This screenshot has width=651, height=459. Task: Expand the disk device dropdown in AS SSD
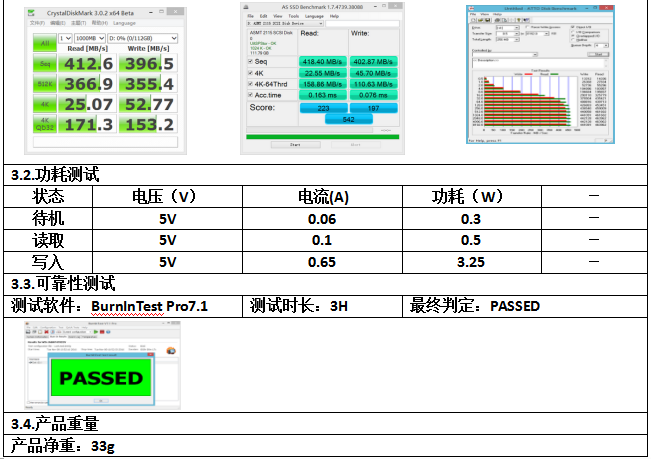tap(285, 24)
